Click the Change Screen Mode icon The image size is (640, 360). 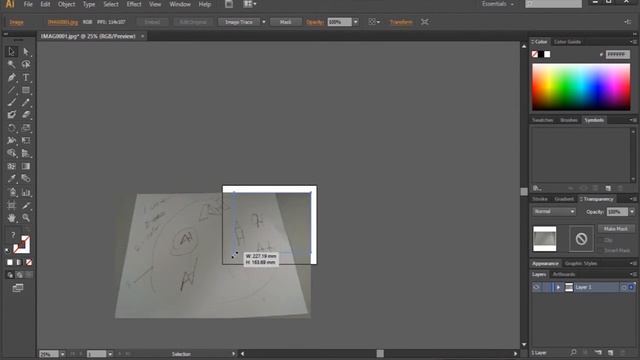(18, 288)
